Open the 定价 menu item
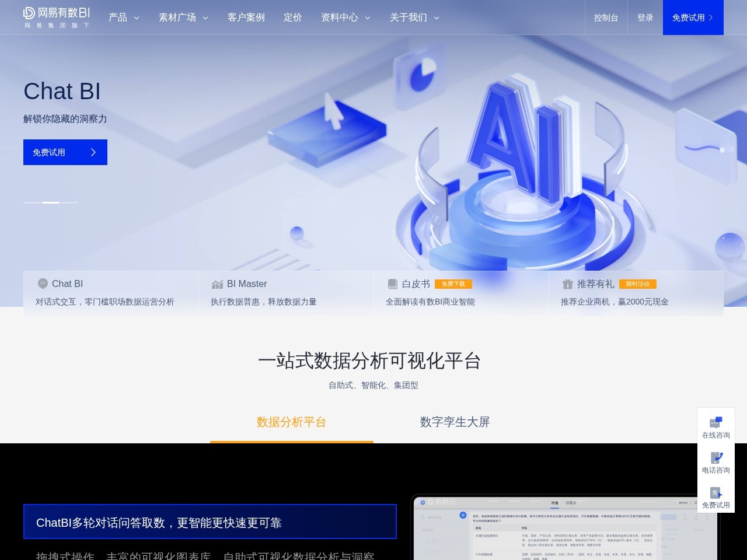Image resolution: width=747 pixels, height=560 pixels. coord(293,17)
